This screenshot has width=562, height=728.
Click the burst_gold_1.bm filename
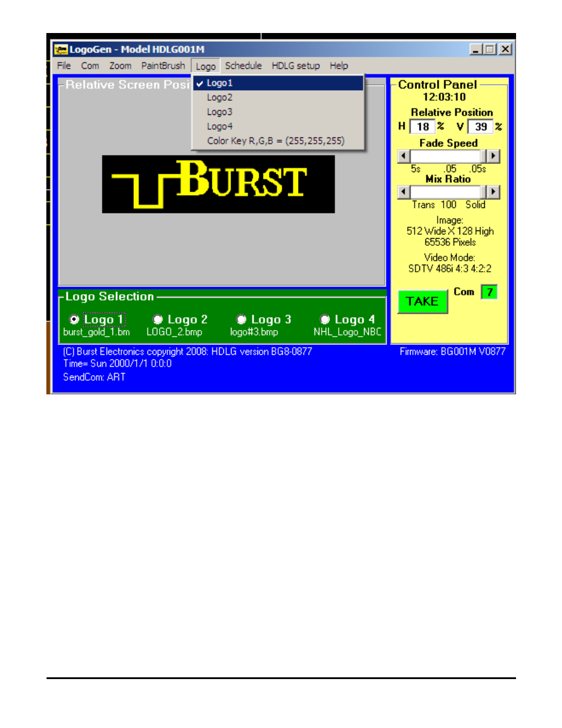97,332
